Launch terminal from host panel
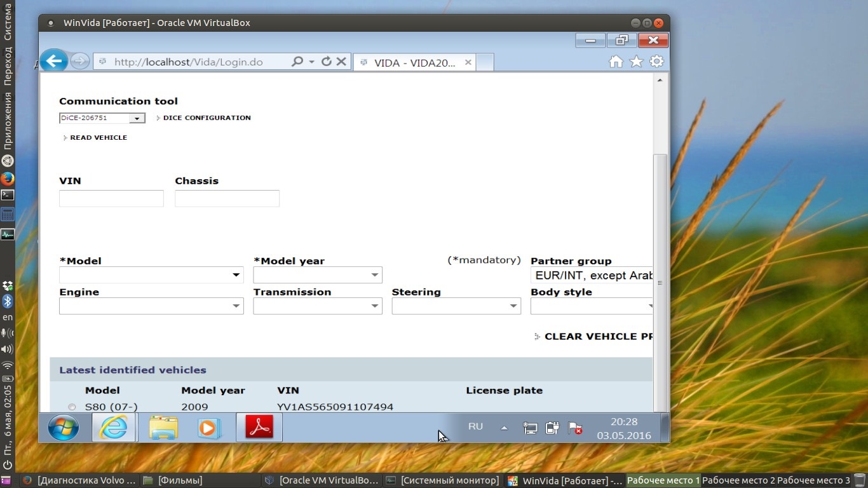 [x=8, y=194]
